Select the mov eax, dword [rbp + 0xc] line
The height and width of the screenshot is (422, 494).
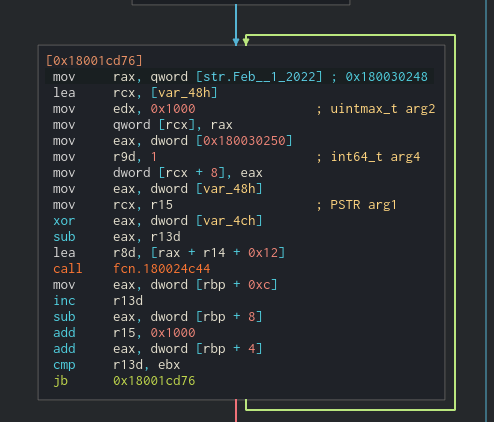[165, 285]
